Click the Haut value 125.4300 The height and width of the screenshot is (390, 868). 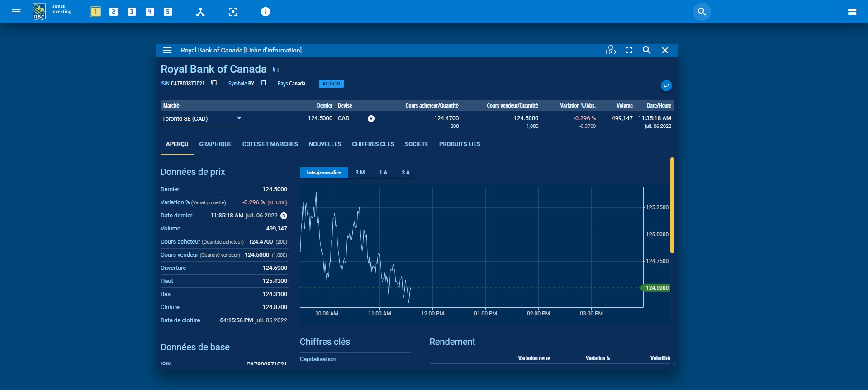tap(275, 281)
